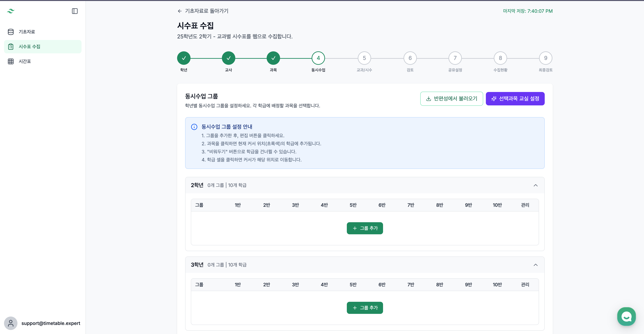Jump to step 5 교과/시수
The width and height of the screenshot is (644, 334).
pos(364,58)
